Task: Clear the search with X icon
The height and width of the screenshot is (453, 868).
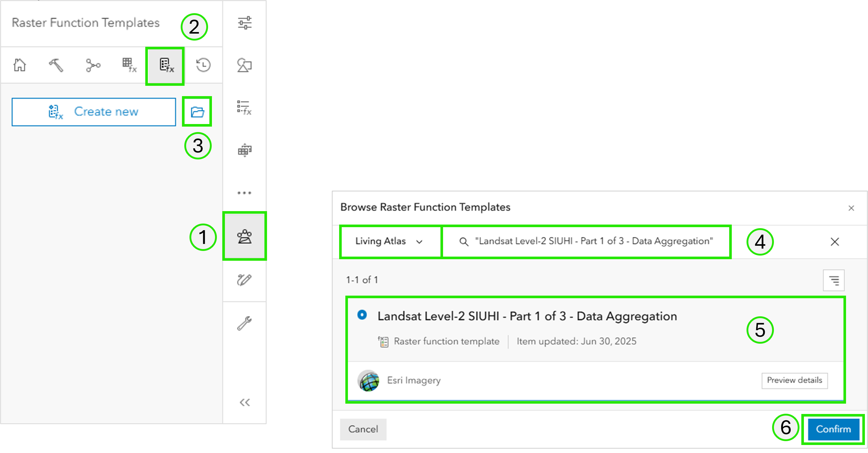Action: [835, 241]
